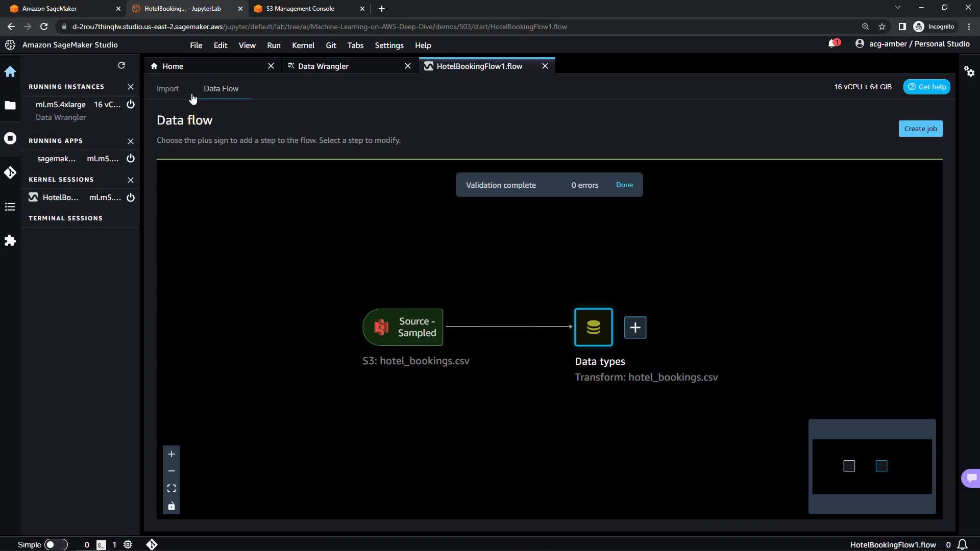Viewport: 980px width, 551px height.
Task: Click the flow minimap thumbnail
Action: point(872,466)
